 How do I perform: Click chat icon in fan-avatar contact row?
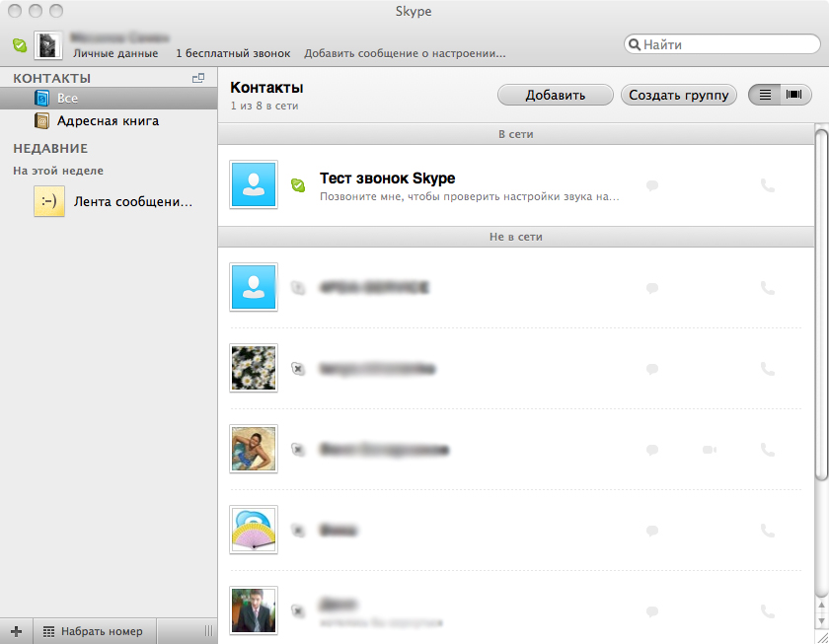coord(652,531)
